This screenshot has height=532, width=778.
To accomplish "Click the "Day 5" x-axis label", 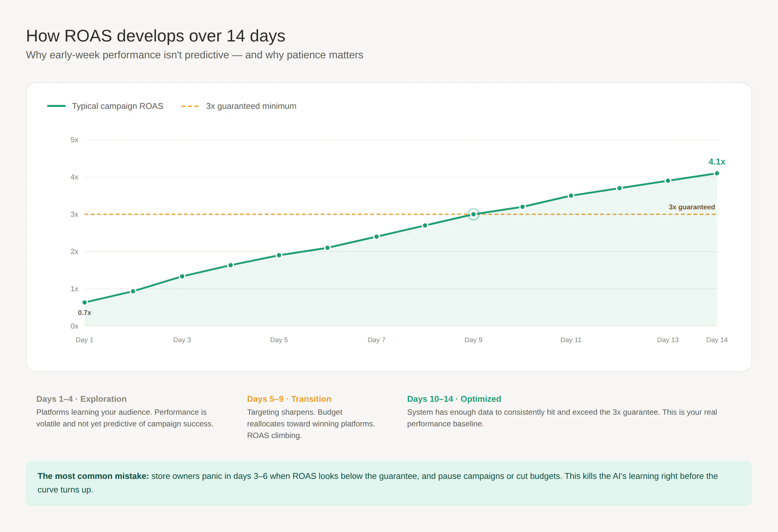I will point(279,340).
